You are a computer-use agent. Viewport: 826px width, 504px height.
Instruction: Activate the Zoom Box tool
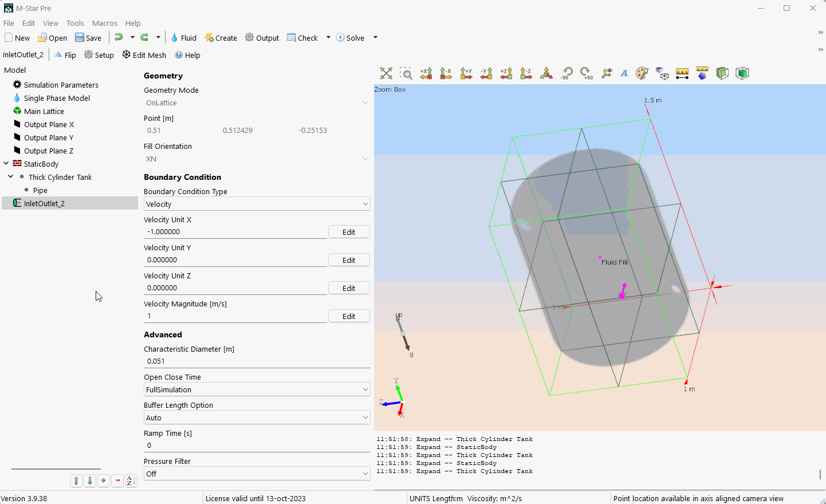tap(406, 73)
